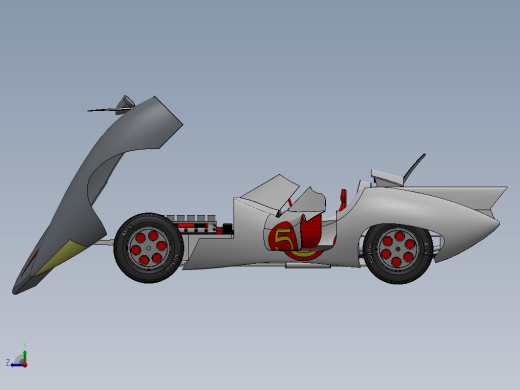Select the rear wheel of the car

398,254
